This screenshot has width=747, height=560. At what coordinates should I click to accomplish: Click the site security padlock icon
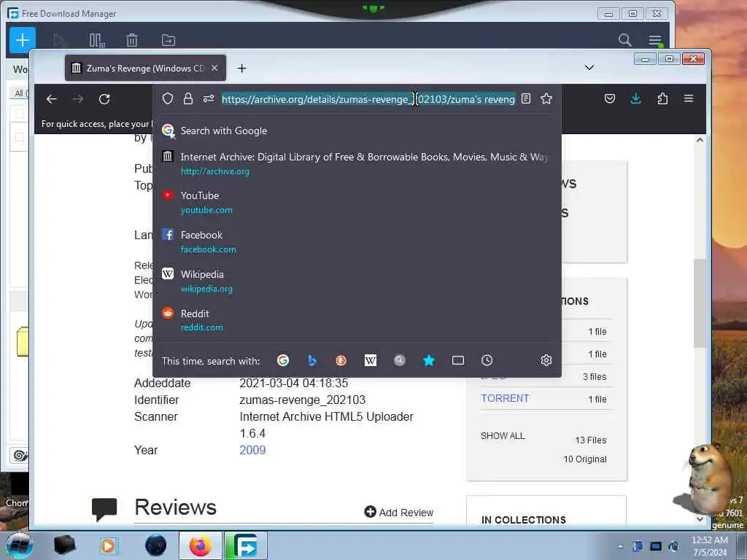click(188, 98)
